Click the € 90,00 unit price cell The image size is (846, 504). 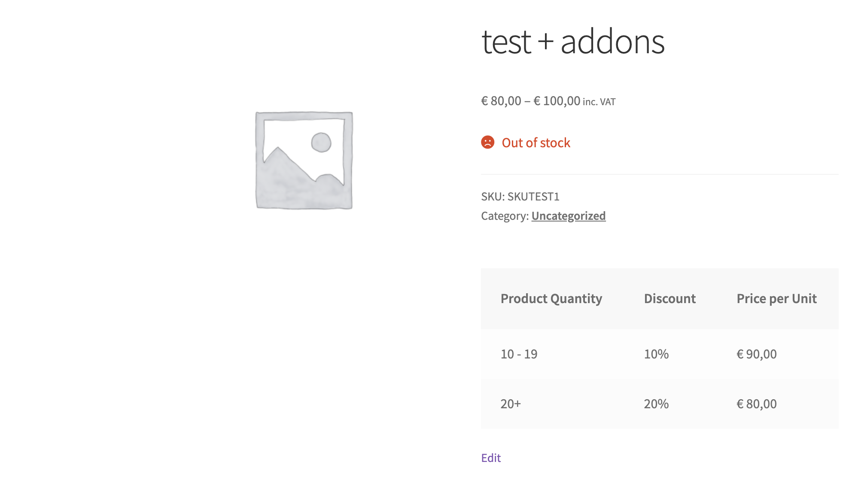pyautogui.click(x=757, y=354)
